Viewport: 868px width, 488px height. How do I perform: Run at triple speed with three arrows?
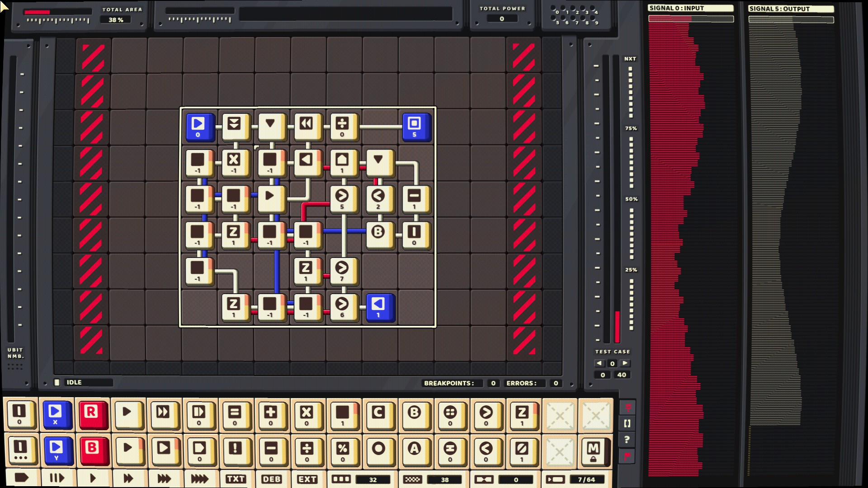tap(164, 479)
